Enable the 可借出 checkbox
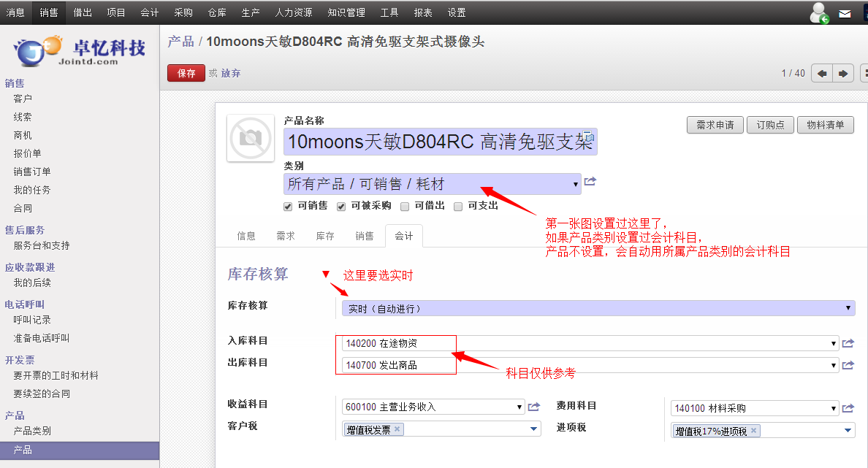Viewport: 868px width, 468px height. click(405, 207)
